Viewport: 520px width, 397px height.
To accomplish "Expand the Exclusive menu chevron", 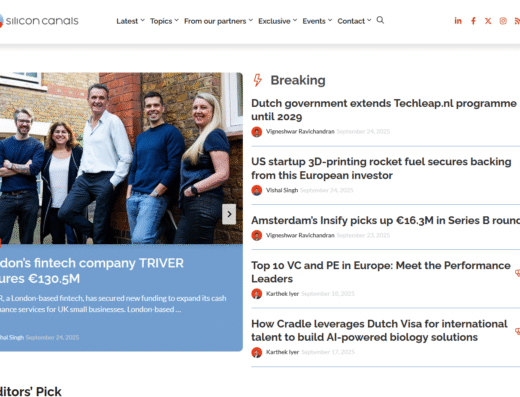I will [x=295, y=20].
